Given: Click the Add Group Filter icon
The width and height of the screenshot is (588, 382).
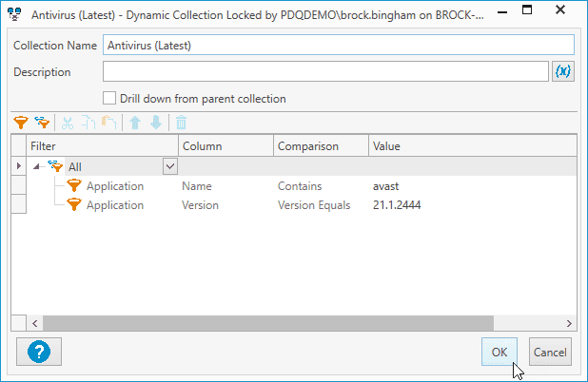Looking at the screenshot, I should 42,123.
